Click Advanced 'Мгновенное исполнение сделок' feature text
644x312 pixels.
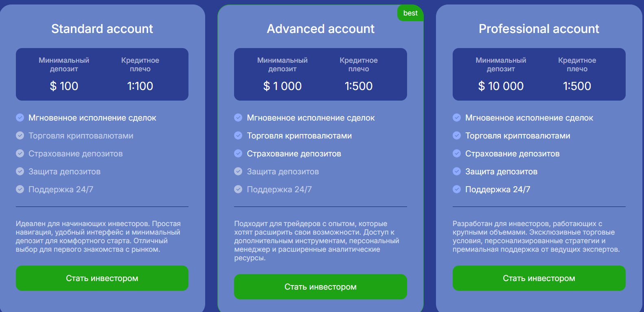tap(311, 118)
